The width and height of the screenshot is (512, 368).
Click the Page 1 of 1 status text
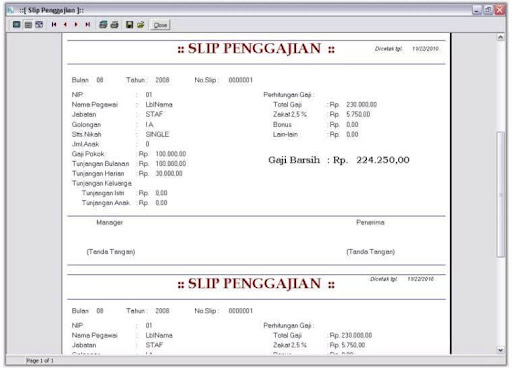[x=40, y=361]
